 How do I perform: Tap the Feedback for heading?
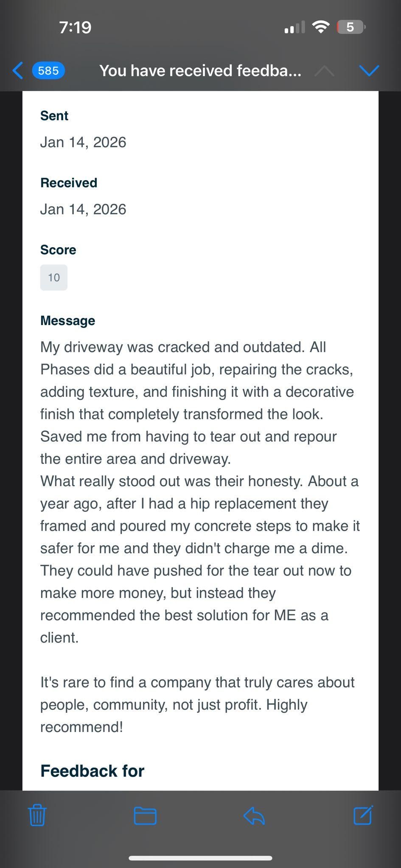(93, 771)
